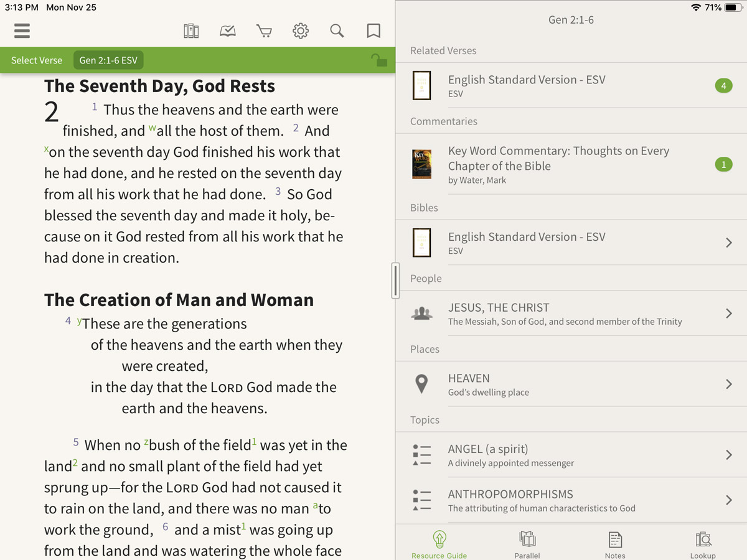This screenshot has height=560, width=747.
Task: Tap the topic list icon beside ANGEL
Action: (x=421, y=455)
